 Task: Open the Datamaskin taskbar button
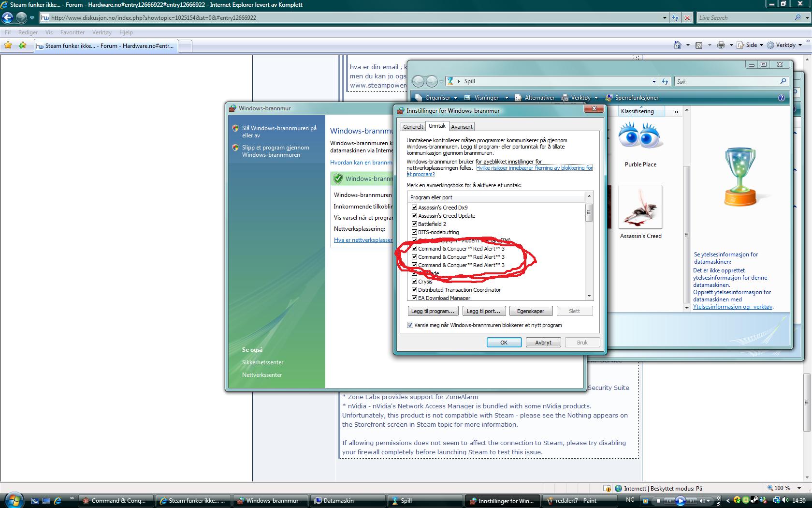point(347,501)
